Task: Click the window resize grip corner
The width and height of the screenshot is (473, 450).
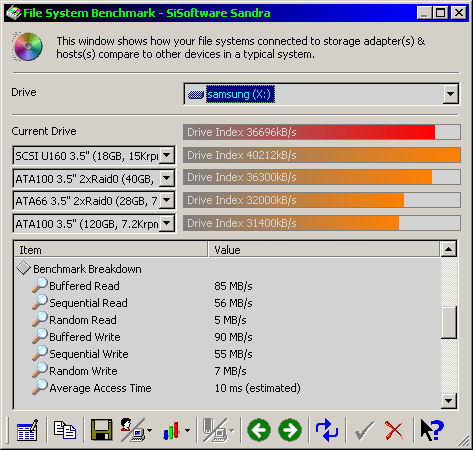Action: 463,441
